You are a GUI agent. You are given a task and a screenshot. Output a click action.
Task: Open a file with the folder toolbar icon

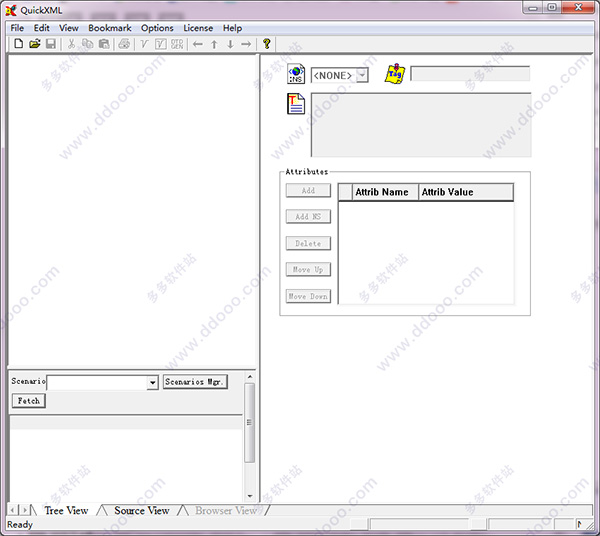point(34,44)
